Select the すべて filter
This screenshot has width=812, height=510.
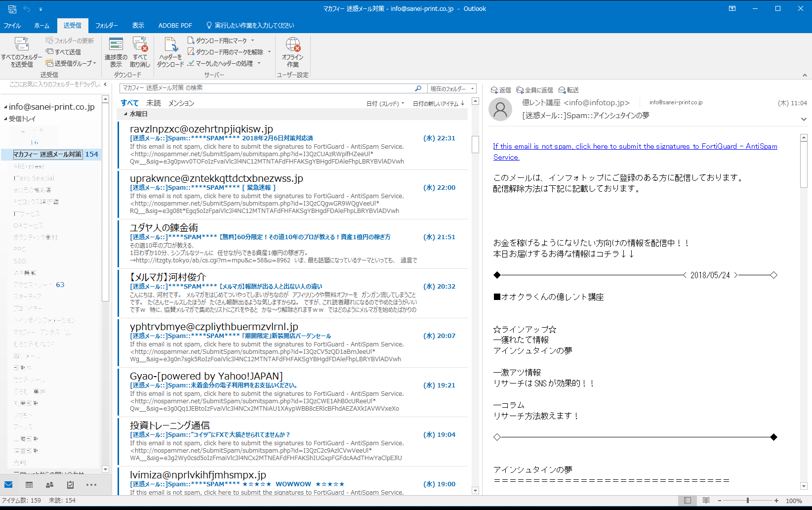coord(129,103)
